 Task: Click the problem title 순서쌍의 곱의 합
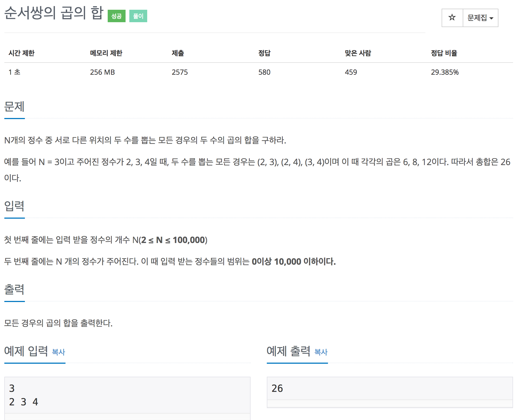click(x=54, y=13)
